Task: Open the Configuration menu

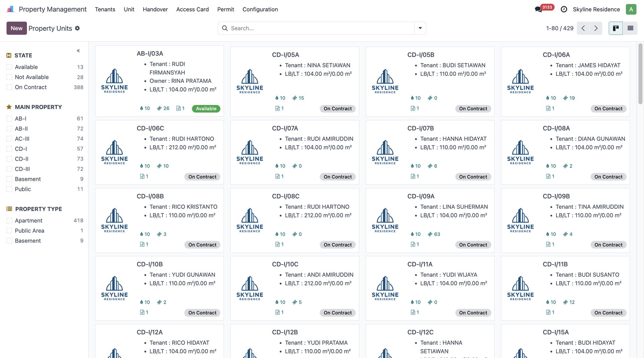Action: (260, 9)
